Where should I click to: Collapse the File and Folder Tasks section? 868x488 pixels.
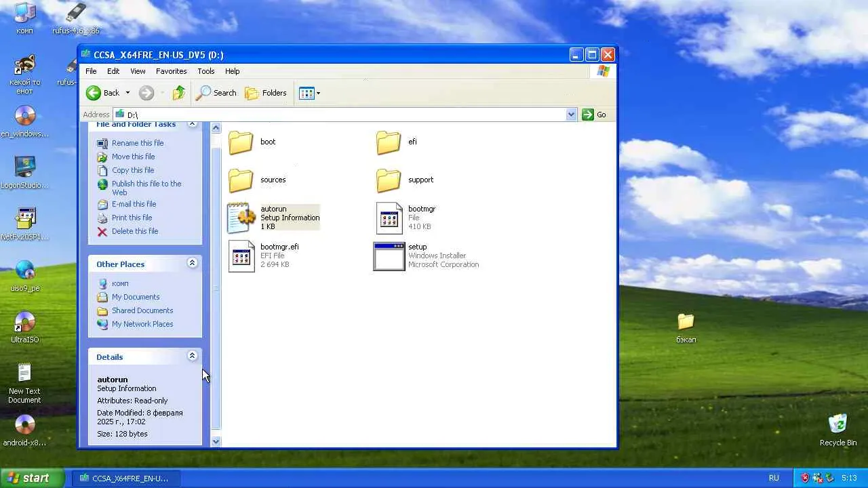point(192,123)
